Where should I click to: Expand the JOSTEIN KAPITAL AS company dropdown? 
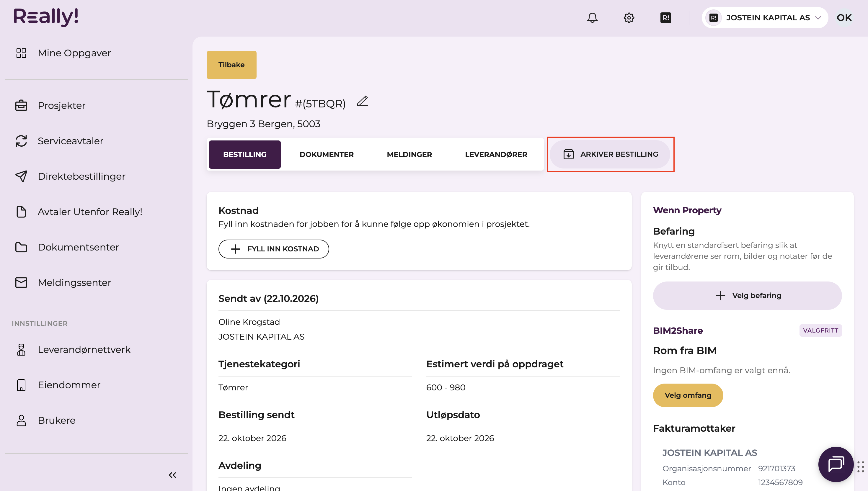[765, 17]
